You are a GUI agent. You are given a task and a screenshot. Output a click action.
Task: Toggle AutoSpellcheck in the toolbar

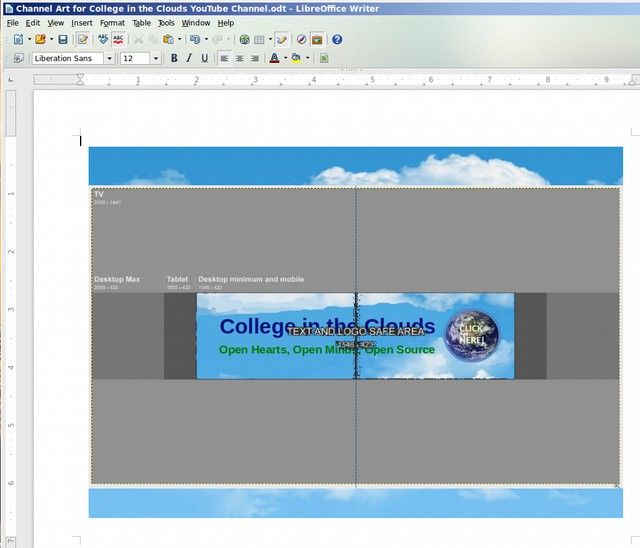coord(118,40)
